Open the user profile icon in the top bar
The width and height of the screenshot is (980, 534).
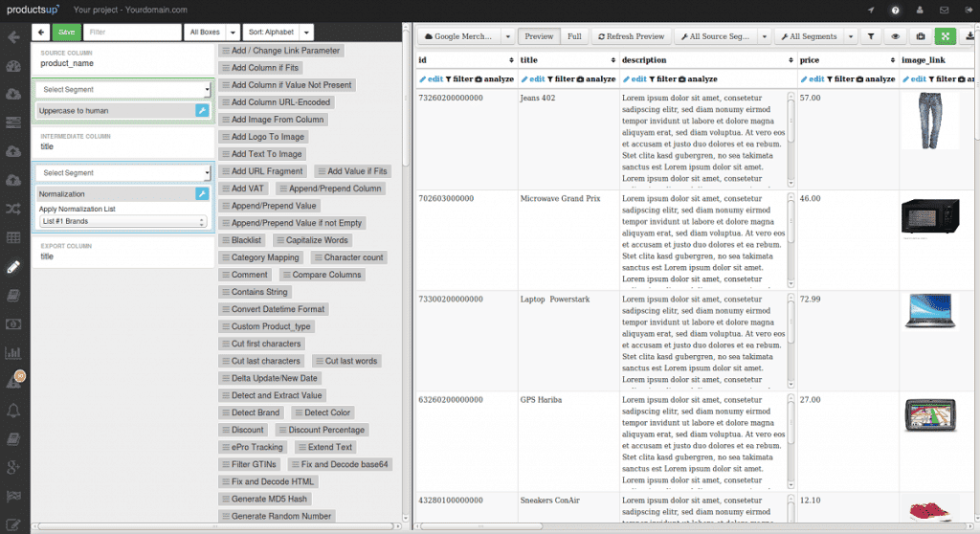click(x=920, y=10)
